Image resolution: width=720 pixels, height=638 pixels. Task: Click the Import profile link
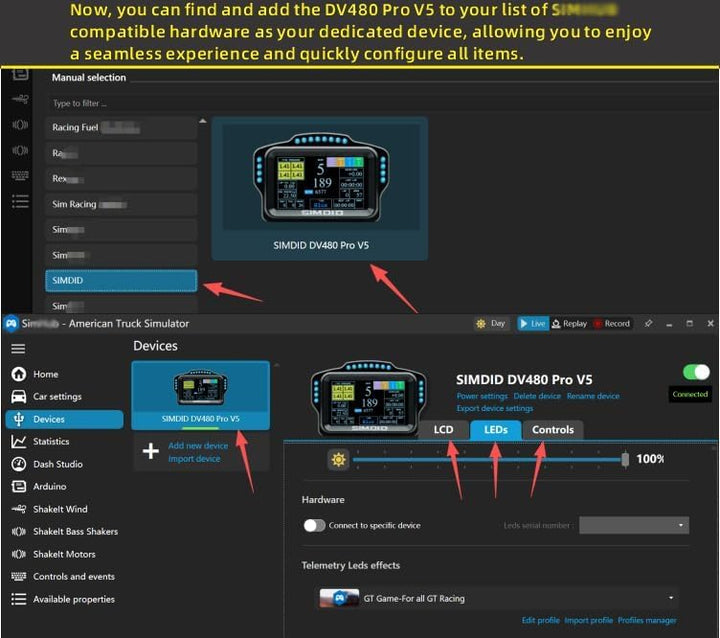click(588, 620)
